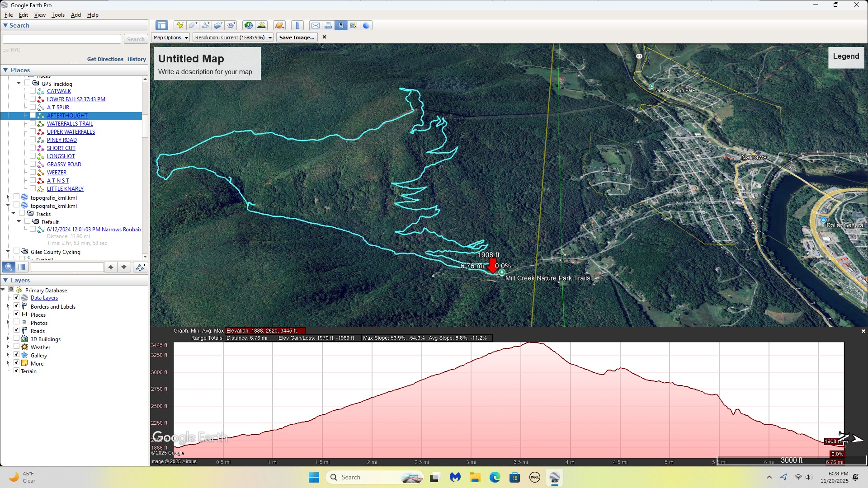The height and width of the screenshot is (488, 868).
Task: Toggle checkbox for AFTERTHOUGHT track
Action: point(33,115)
